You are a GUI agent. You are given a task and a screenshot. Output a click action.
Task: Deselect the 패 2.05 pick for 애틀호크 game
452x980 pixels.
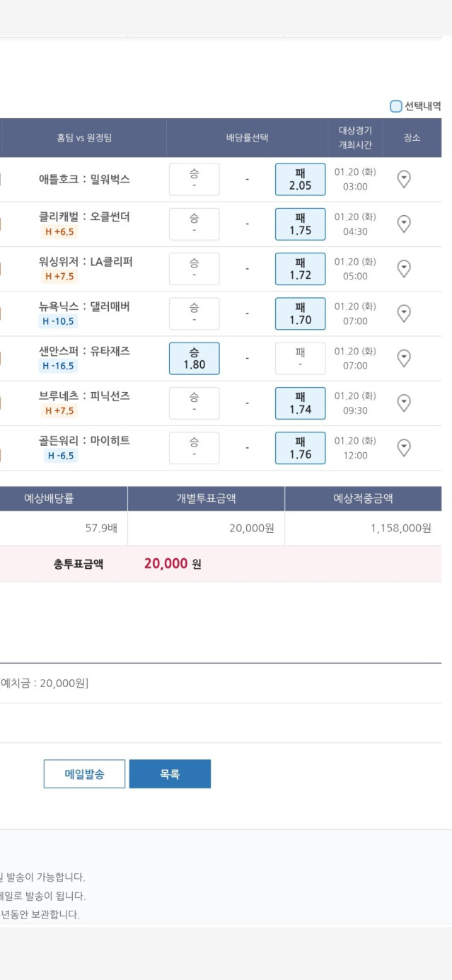click(x=300, y=179)
